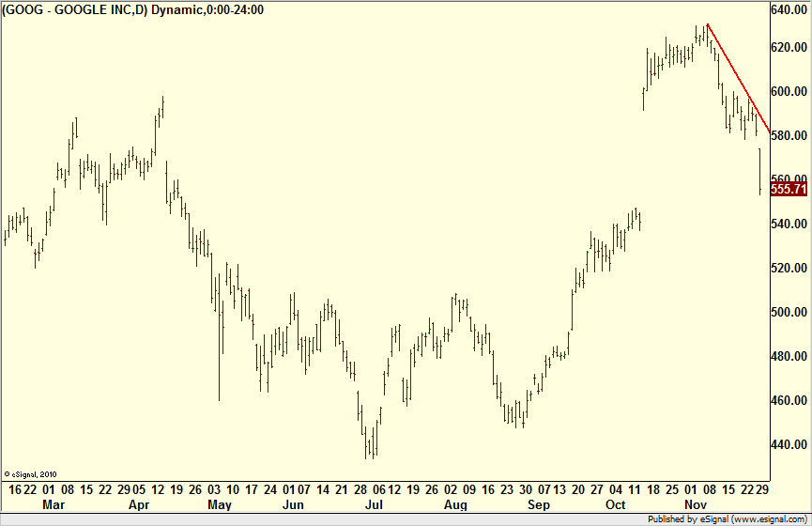Click the Mar month label
Image resolution: width=812 pixels, height=526 pixels.
(54, 504)
